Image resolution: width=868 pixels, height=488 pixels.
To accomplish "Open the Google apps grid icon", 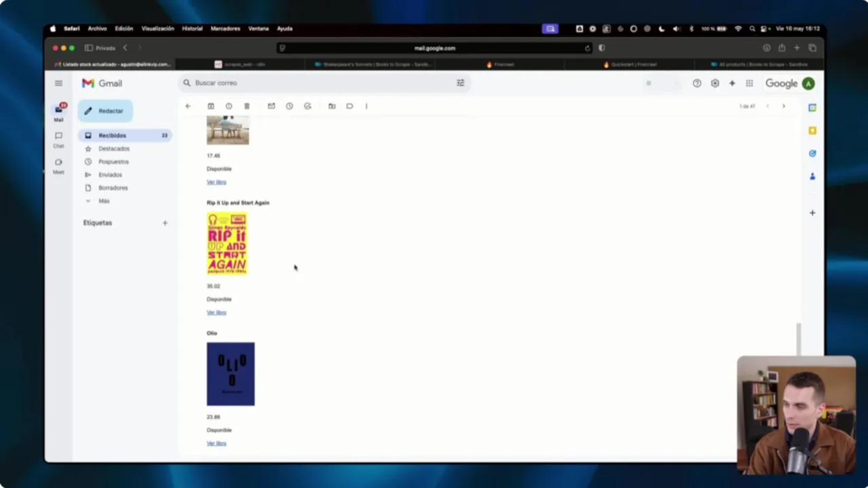I will 749,83.
